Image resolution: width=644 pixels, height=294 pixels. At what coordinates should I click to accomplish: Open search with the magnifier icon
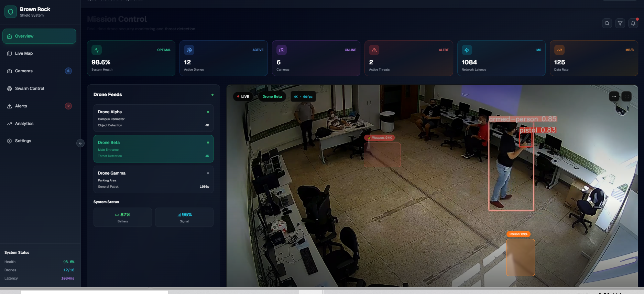(x=607, y=23)
